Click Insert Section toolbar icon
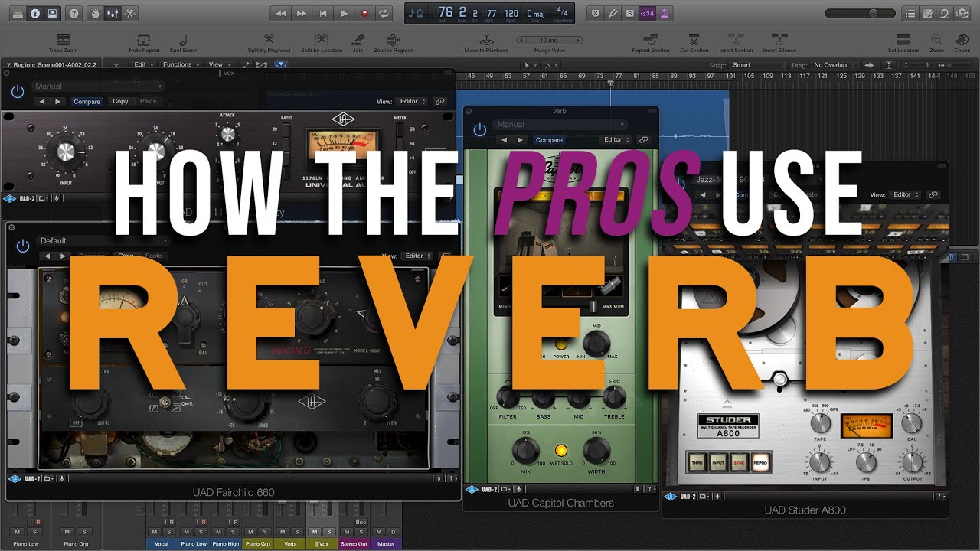 (736, 39)
